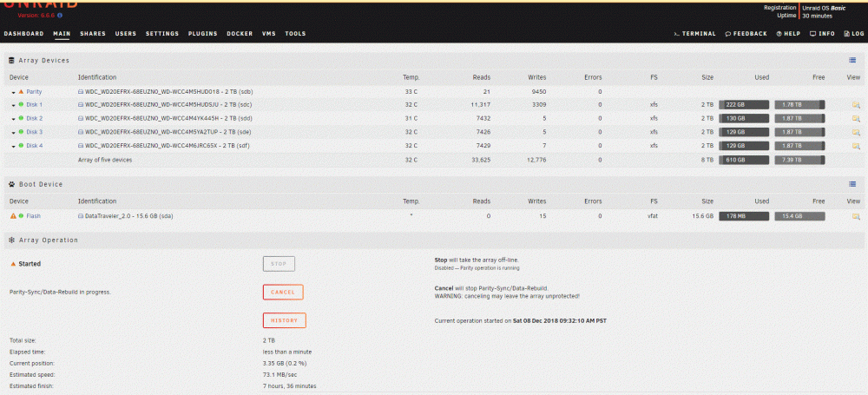The image size is (868, 395).
Task: Click Disk 3 green status indicator
Action: pyautogui.click(x=21, y=132)
